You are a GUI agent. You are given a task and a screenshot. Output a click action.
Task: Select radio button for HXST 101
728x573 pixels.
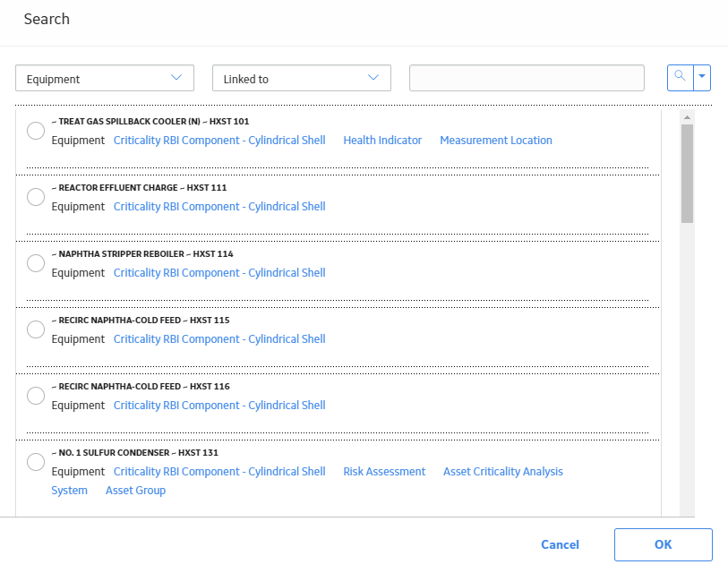click(36, 131)
